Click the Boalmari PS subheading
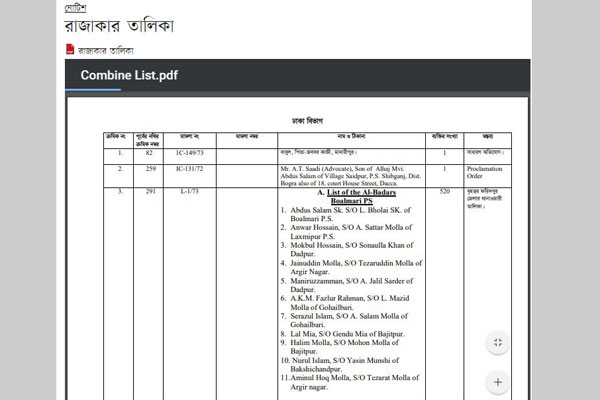 [x=352, y=201]
